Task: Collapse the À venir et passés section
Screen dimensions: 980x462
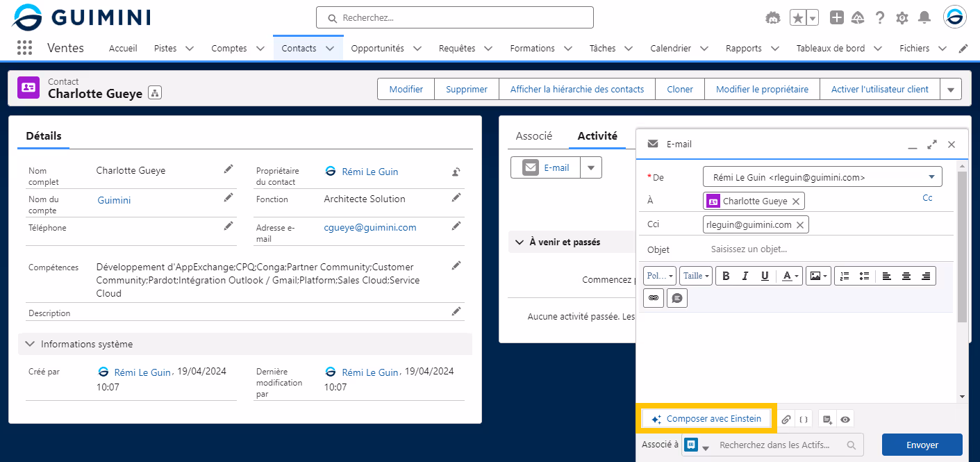Action: click(519, 242)
